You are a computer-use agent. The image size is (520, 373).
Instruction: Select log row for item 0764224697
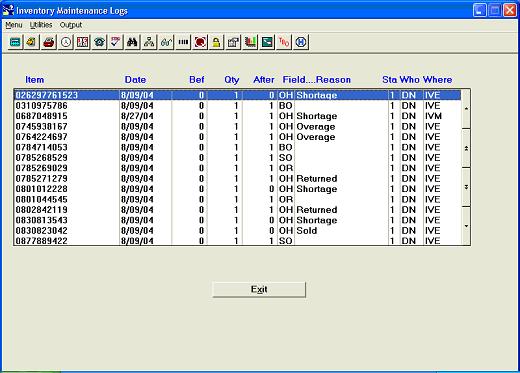click(238, 137)
